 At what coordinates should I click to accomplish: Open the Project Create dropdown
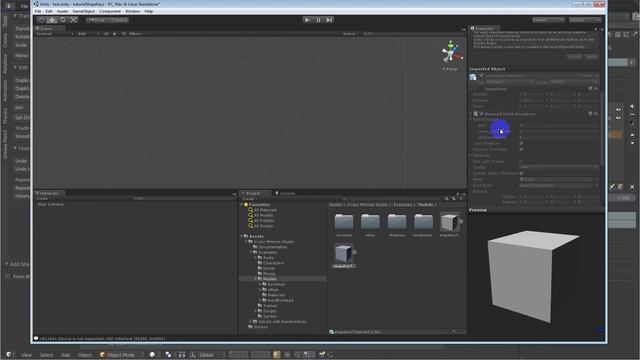249,199
